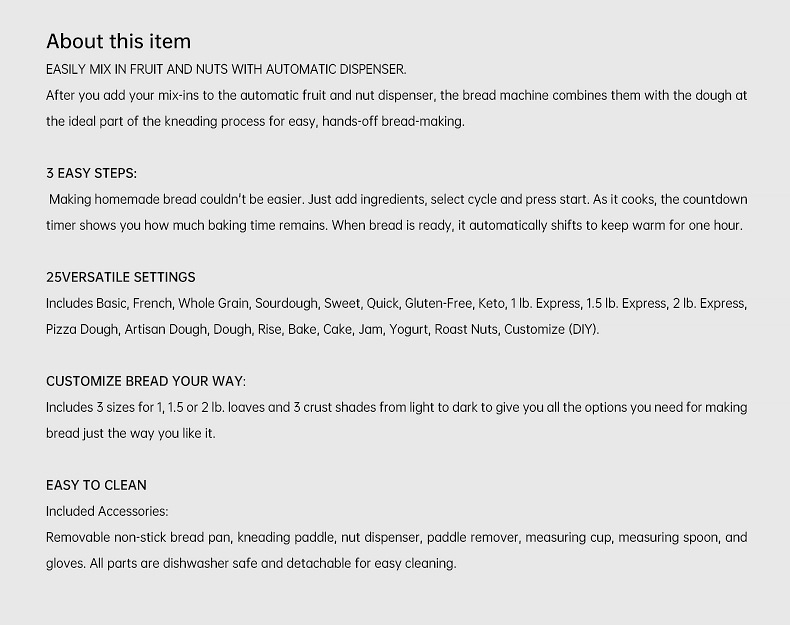Click the '25VERSATILE SETTINGS' heading
This screenshot has width=790, height=625.
point(120,277)
